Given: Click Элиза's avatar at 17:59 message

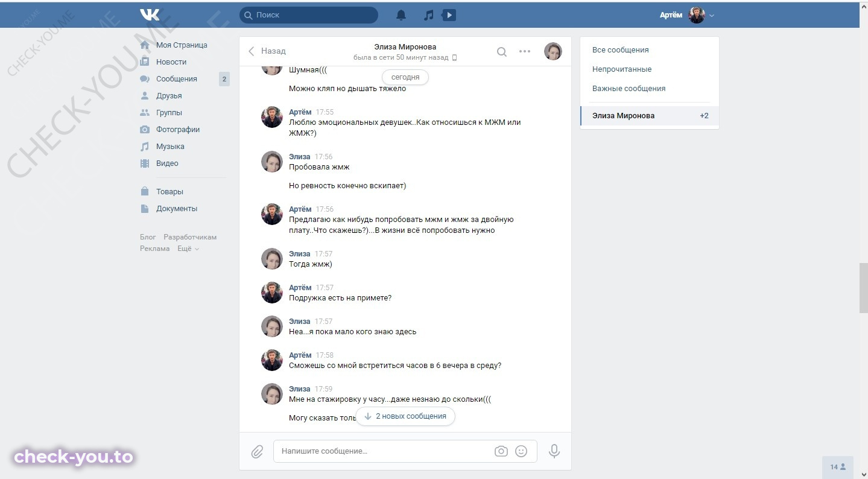Looking at the screenshot, I should (272, 394).
